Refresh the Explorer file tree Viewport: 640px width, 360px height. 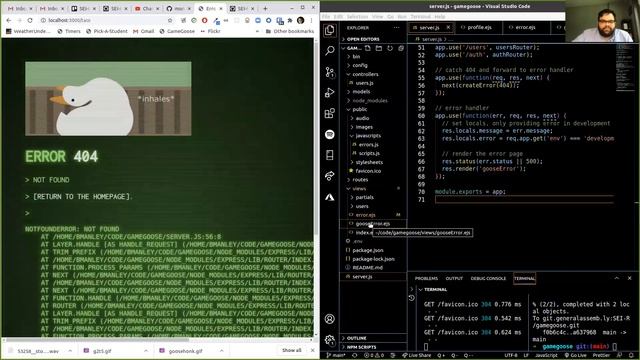coord(390,48)
